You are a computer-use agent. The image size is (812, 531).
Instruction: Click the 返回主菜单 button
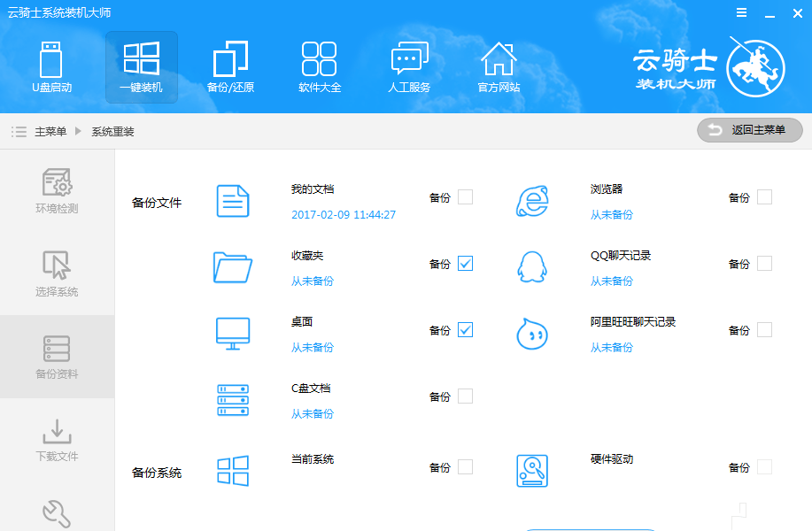pos(750,130)
